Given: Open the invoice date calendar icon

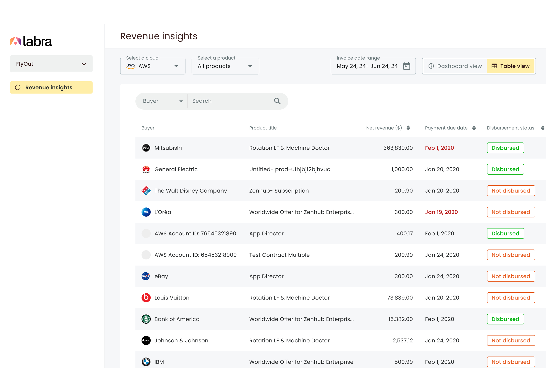Looking at the screenshot, I should (407, 66).
